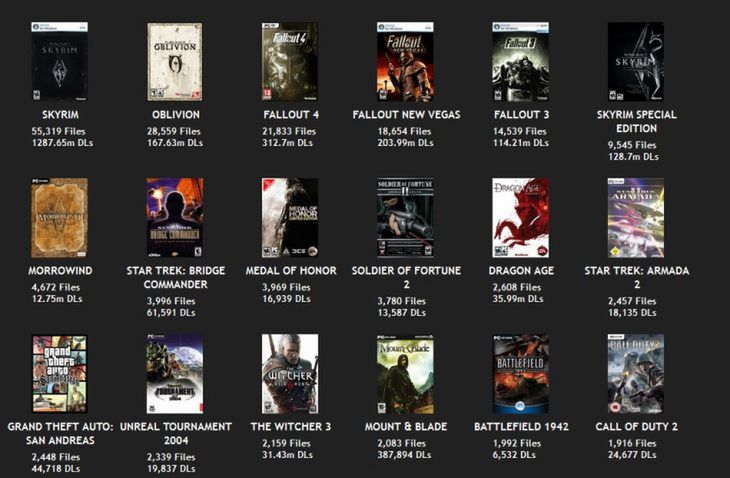Click the SOLDIER OF FORTUNE 2 title
Screen dimensions: 730x478
(x=406, y=277)
